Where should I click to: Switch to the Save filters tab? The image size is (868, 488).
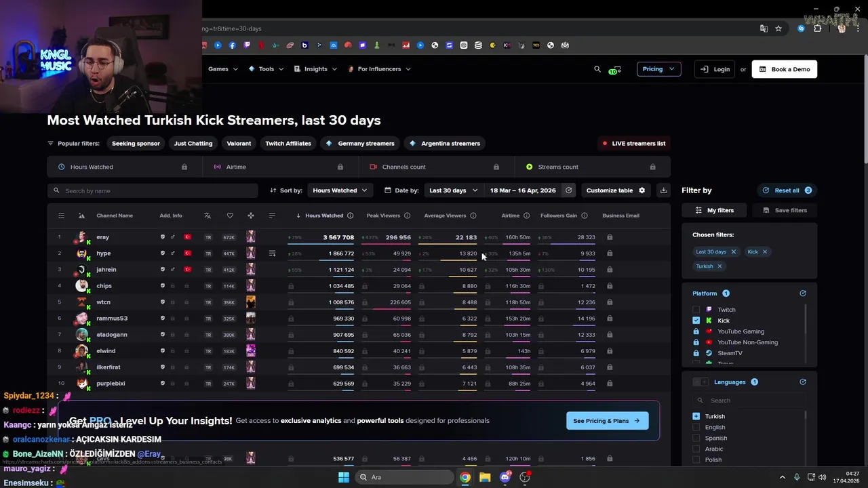(784, 210)
